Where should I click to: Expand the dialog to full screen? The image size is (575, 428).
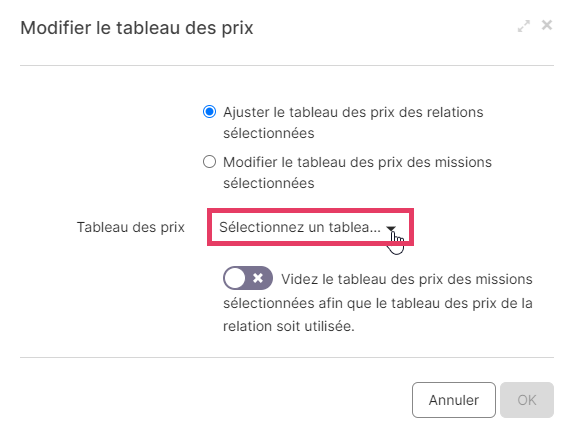[x=524, y=26]
